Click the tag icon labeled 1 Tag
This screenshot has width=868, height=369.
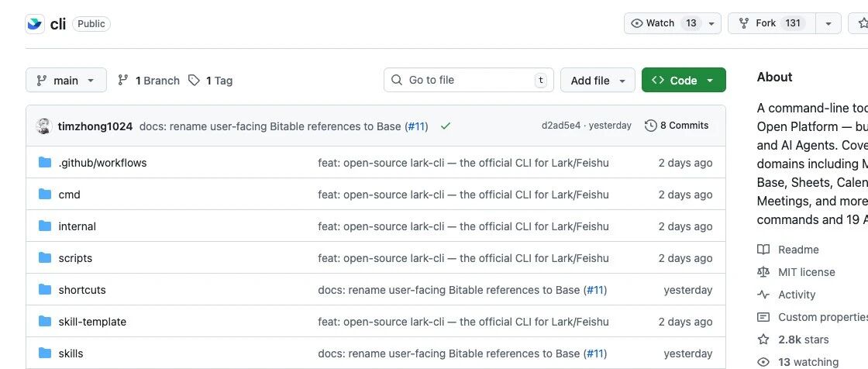pyautogui.click(x=194, y=81)
